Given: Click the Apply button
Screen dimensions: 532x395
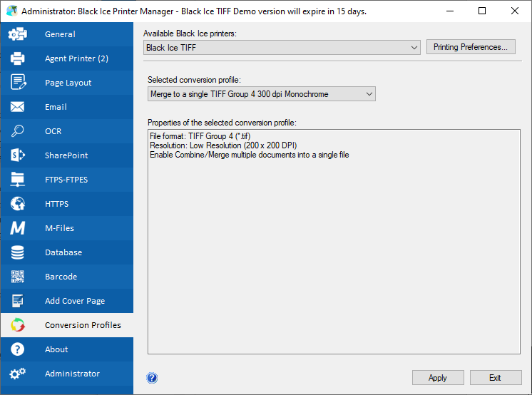Looking at the screenshot, I should point(438,378).
